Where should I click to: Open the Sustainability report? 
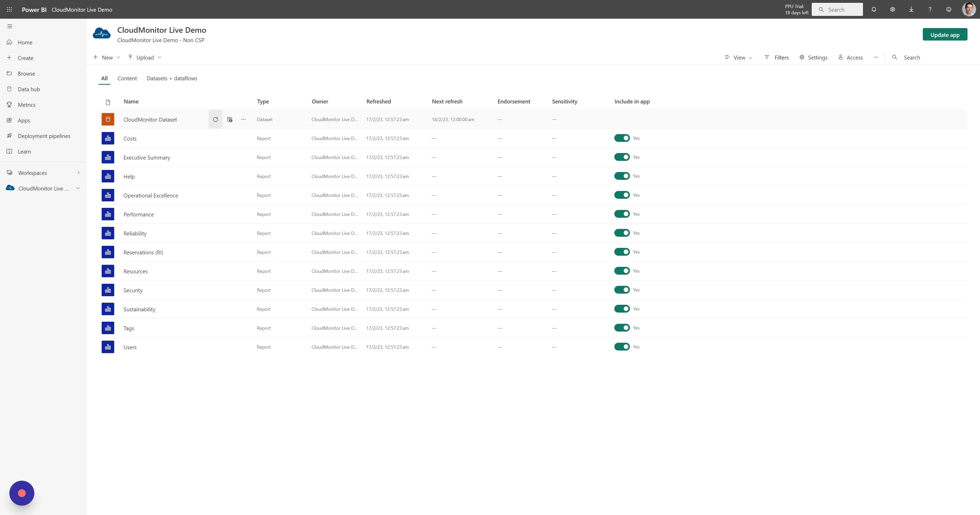point(139,309)
